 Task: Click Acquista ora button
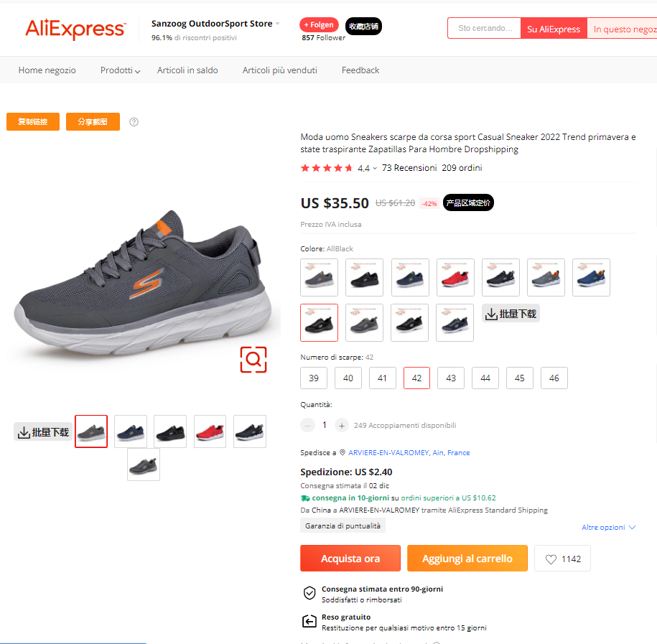click(350, 558)
